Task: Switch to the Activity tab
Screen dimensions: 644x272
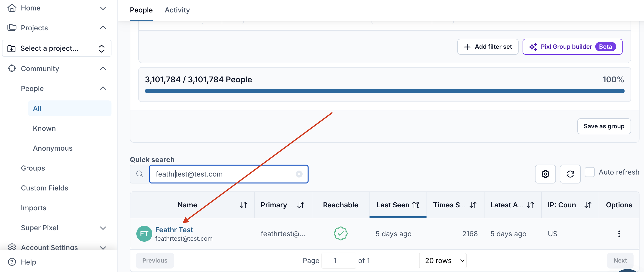Action: tap(177, 10)
